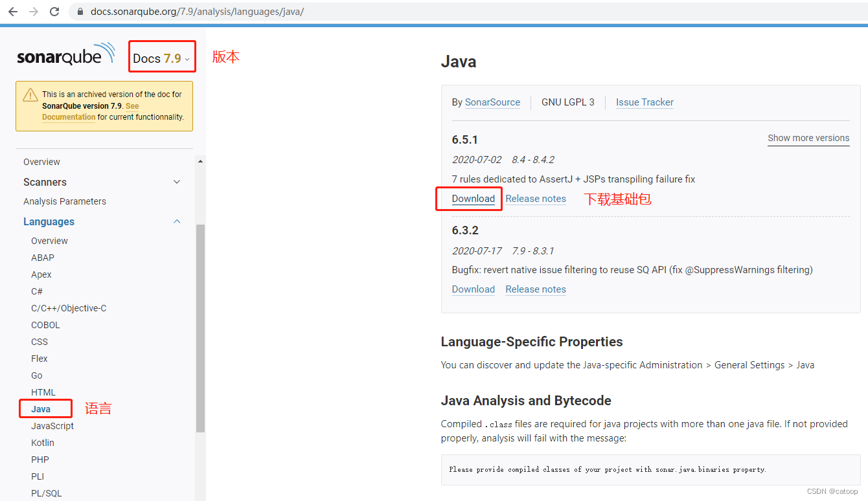Image resolution: width=868 pixels, height=501 pixels.
Task: Open the Docs 7.9 version dropdown
Action: [162, 59]
